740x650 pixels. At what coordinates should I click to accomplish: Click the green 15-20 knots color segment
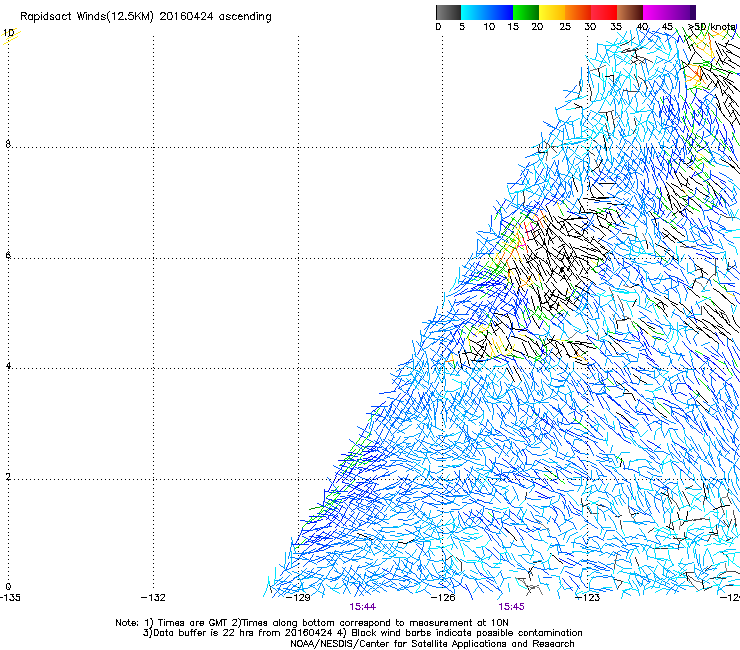tap(526, 12)
